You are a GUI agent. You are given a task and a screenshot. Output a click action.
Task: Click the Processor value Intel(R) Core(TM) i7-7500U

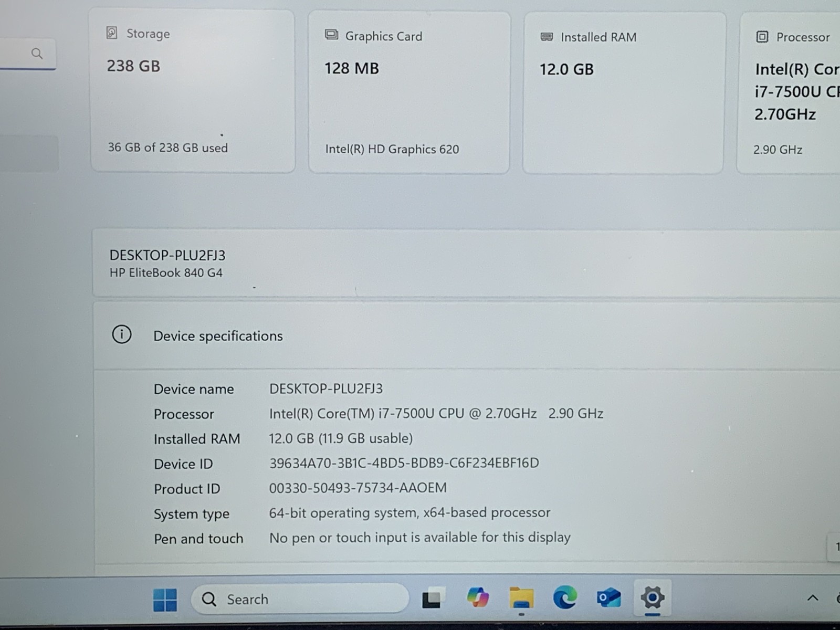click(436, 414)
